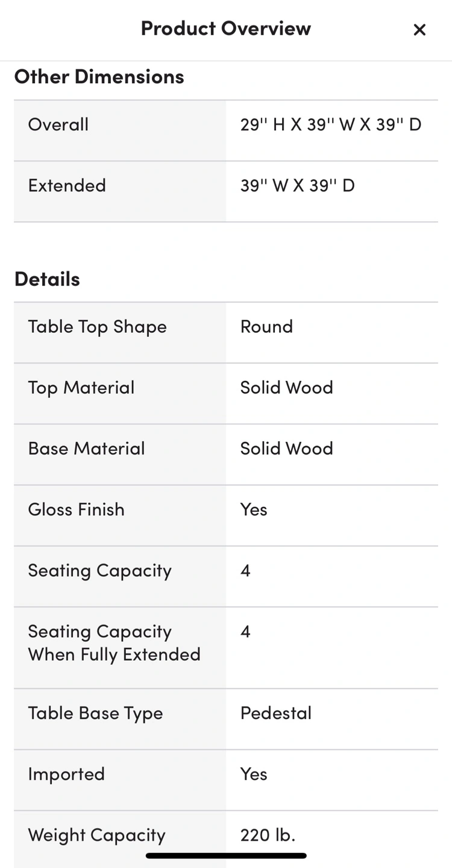Select the 29'' H X 39'' W X 39'' D value
452x868 pixels.
coord(331,124)
